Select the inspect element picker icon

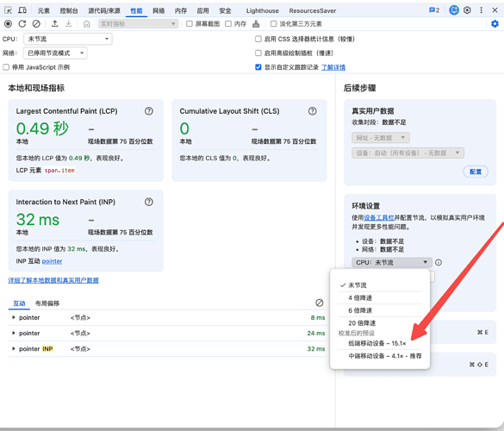[x=8, y=10]
